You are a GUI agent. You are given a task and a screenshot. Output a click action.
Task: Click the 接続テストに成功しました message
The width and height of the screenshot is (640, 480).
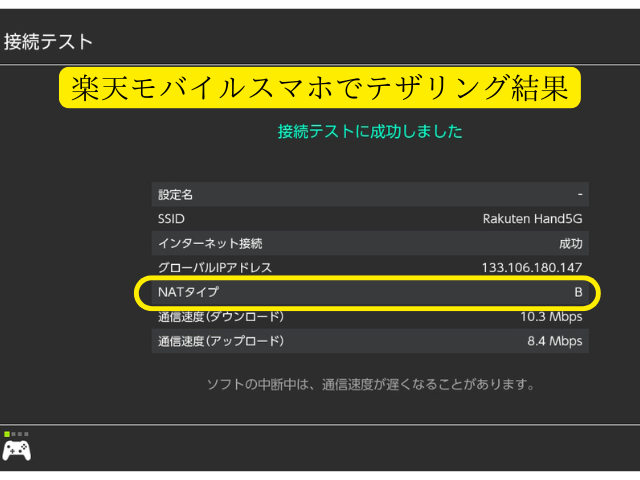(370, 131)
